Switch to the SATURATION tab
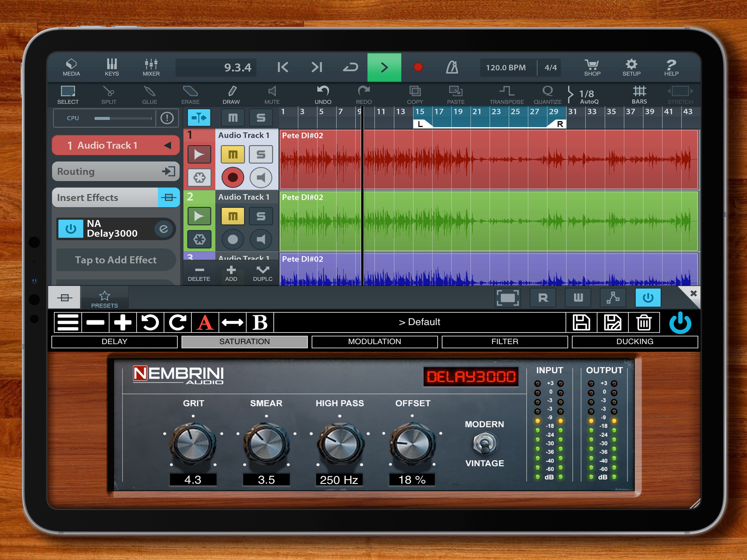Screen dimensions: 747x560 [244, 342]
